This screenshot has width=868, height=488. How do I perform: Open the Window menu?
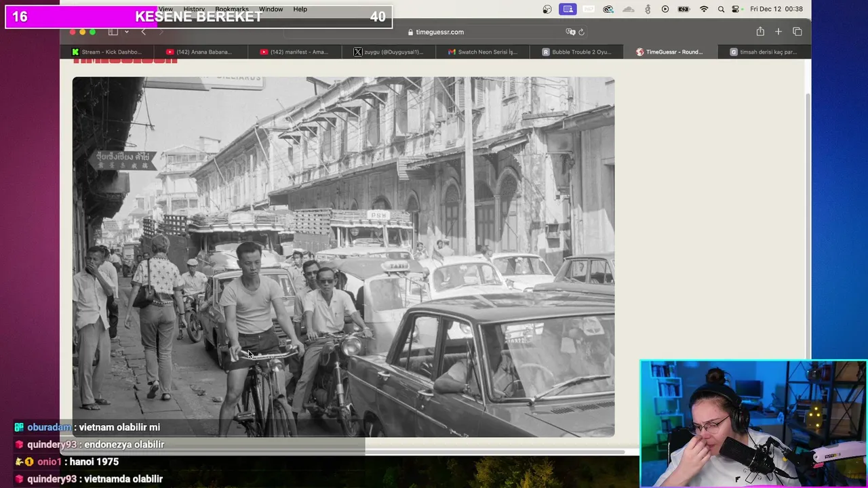click(271, 9)
